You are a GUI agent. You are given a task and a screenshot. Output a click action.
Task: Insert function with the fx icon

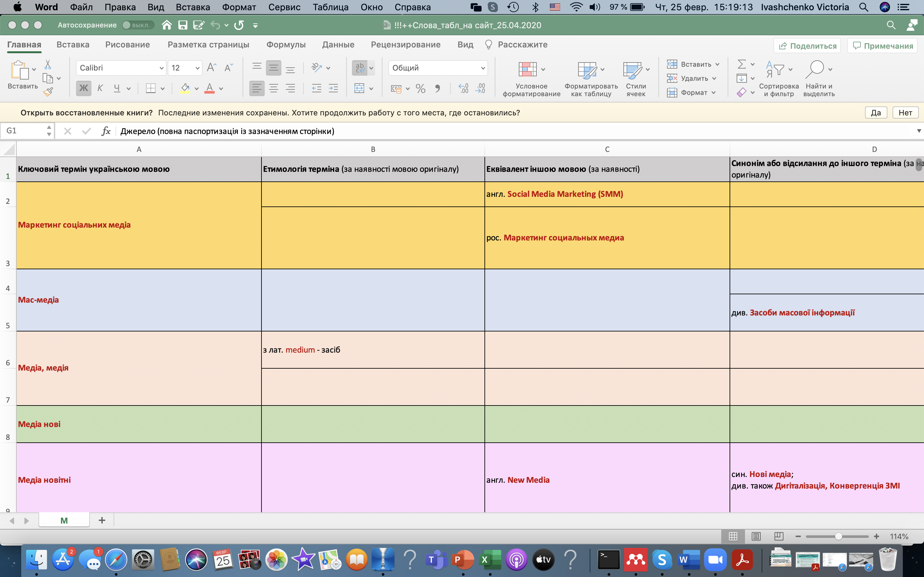tap(106, 131)
